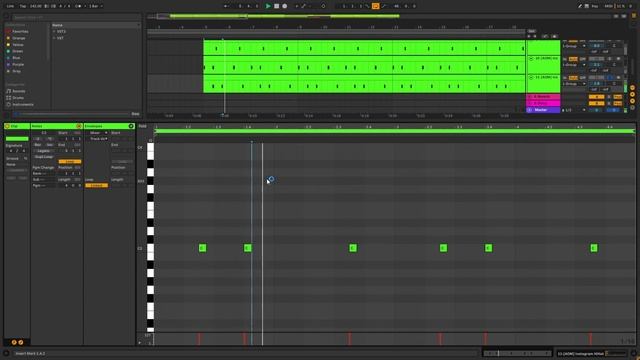
Task: Select the Master track header
Action: click(x=543, y=110)
